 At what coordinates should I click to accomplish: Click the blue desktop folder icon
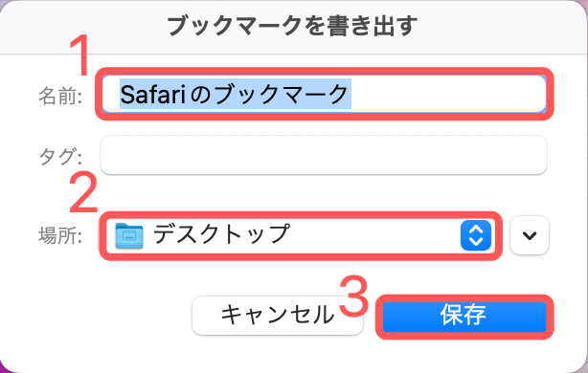click(x=129, y=235)
